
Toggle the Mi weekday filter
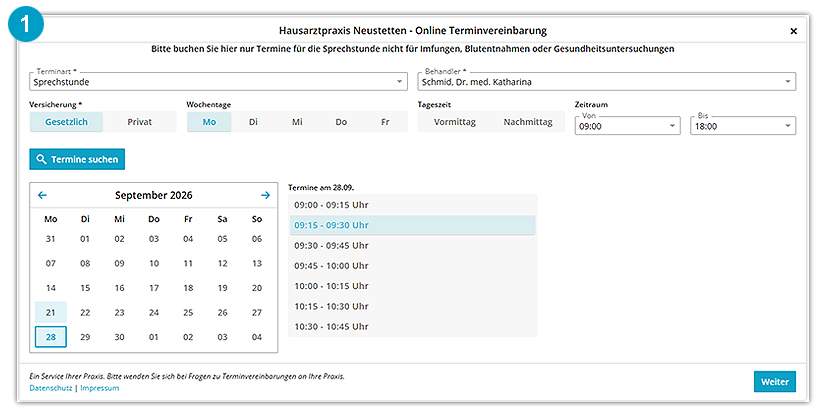pyautogui.click(x=297, y=122)
